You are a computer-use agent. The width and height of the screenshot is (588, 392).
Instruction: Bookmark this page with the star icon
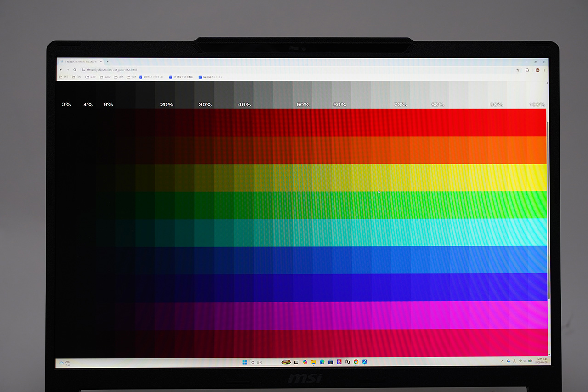pos(518,70)
